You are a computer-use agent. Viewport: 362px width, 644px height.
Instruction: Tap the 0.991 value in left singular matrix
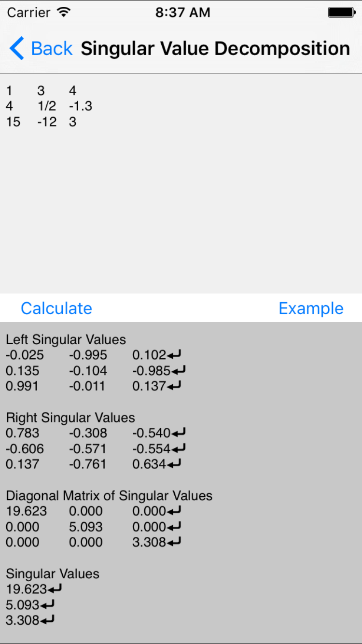23,386
